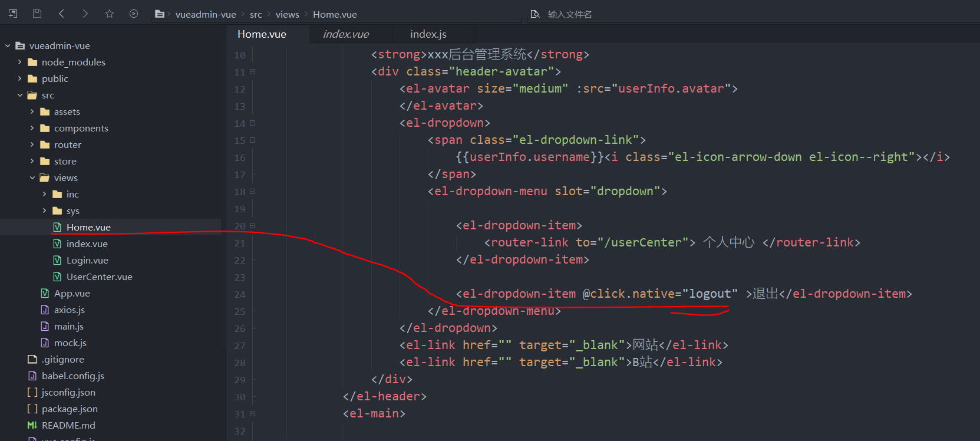
Task: Click the folder icon of node_modules
Action: [32, 62]
